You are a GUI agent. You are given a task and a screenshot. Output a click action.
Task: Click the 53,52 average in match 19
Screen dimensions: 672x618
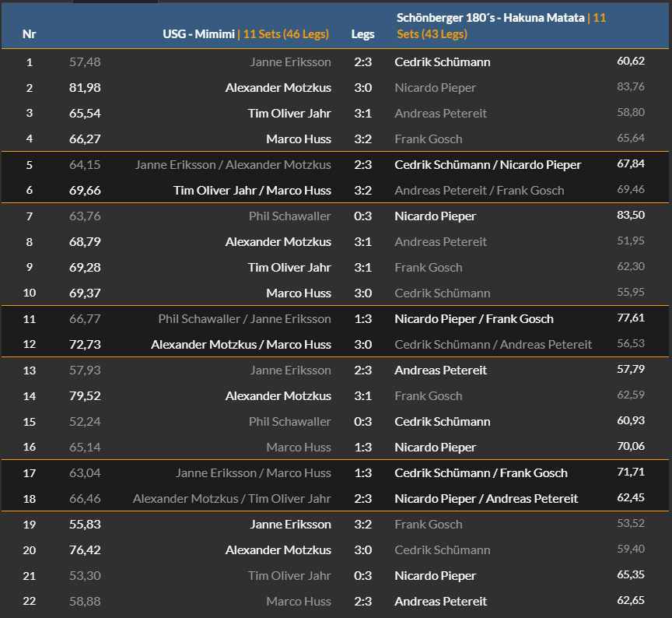[x=631, y=523]
